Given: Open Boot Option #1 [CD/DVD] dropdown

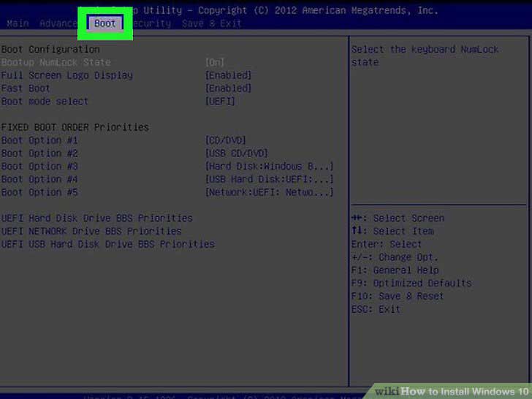Looking at the screenshot, I should (x=225, y=140).
